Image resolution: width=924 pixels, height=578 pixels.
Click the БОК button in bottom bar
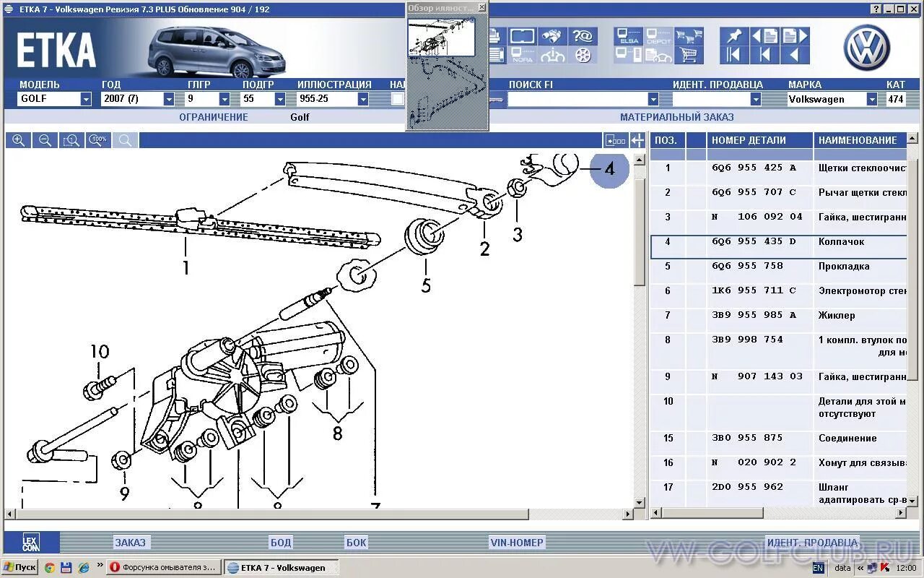pyautogui.click(x=357, y=543)
